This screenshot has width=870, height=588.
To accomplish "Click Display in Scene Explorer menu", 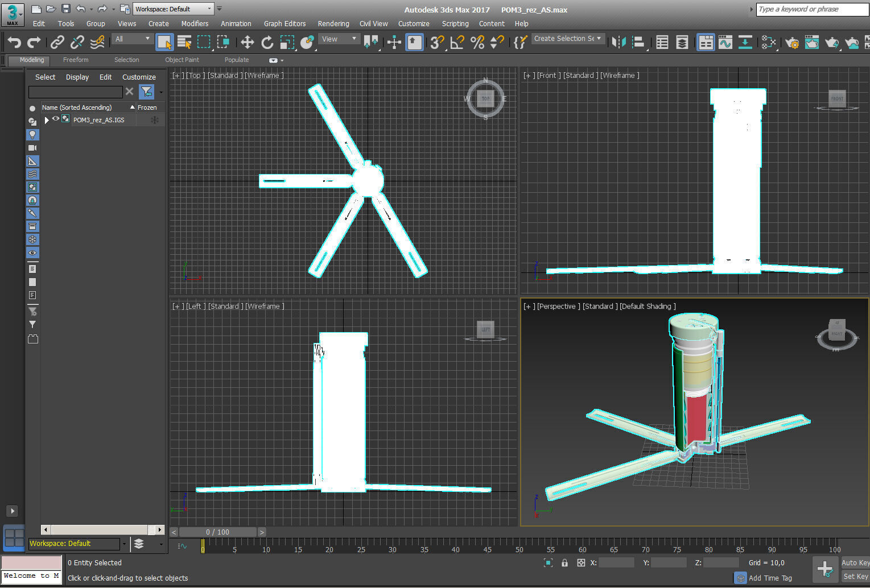I will click(x=77, y=77).
